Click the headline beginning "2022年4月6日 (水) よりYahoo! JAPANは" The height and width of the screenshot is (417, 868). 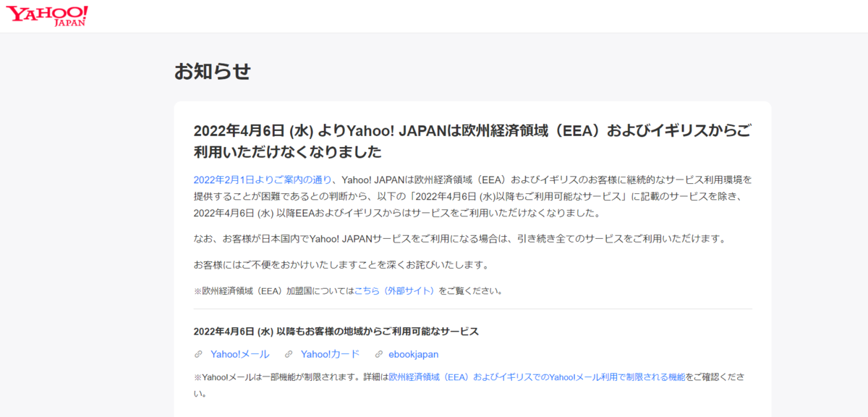click(x=472, y=141)
